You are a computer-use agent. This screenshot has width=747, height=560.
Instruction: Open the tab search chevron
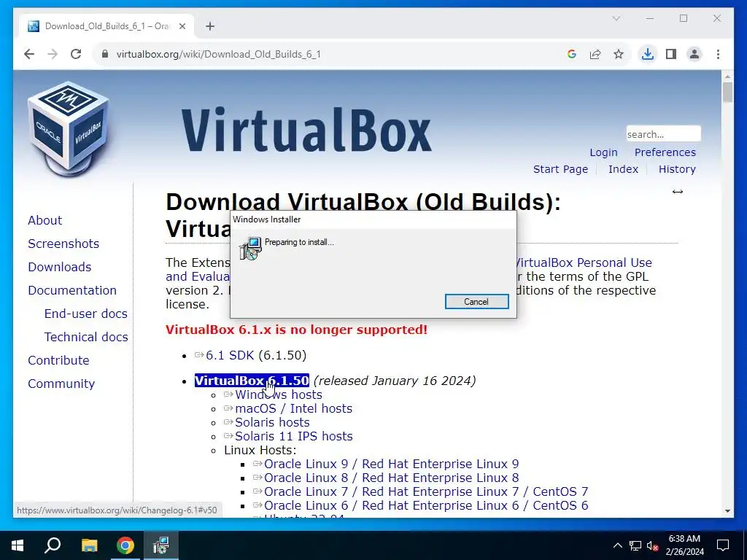[616, 18]
